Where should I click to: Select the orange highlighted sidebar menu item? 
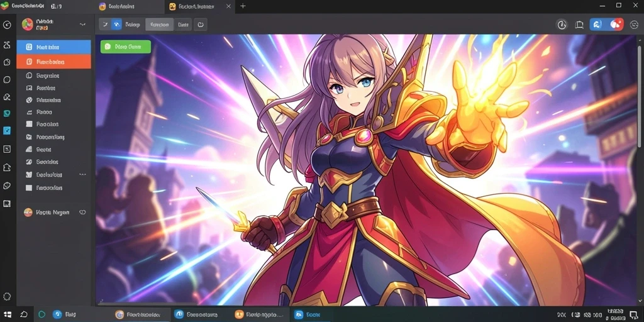point(54,62)
